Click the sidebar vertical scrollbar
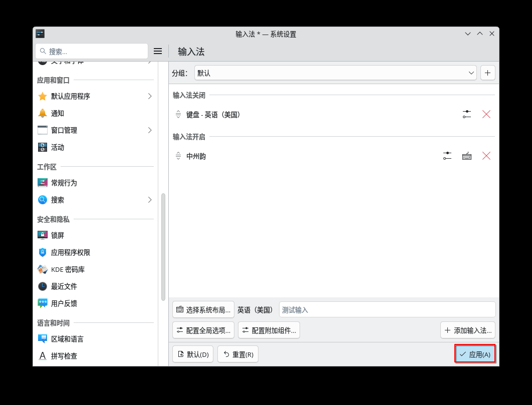This screenshot has height=405, width=532. (163, 247)
